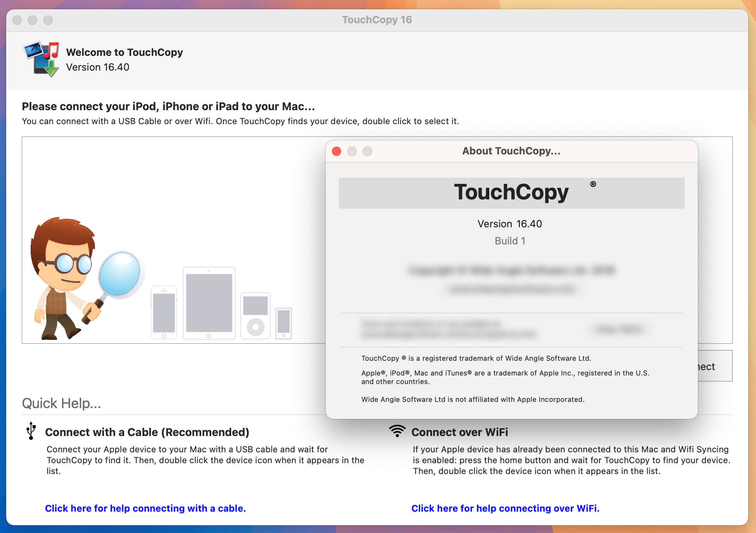Click the registered trademark symbol in About banner

pos(593,184)
